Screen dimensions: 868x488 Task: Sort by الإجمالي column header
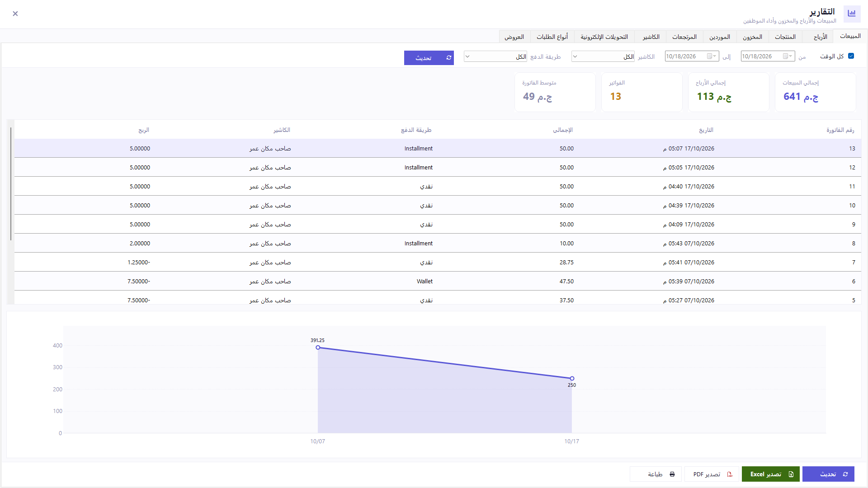(x=562, y=130)
